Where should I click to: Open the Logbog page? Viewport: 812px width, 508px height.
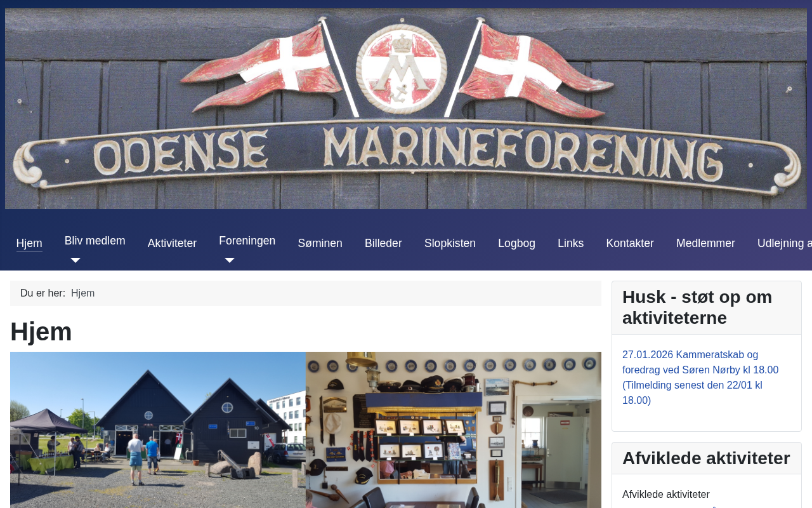point(516,243)
